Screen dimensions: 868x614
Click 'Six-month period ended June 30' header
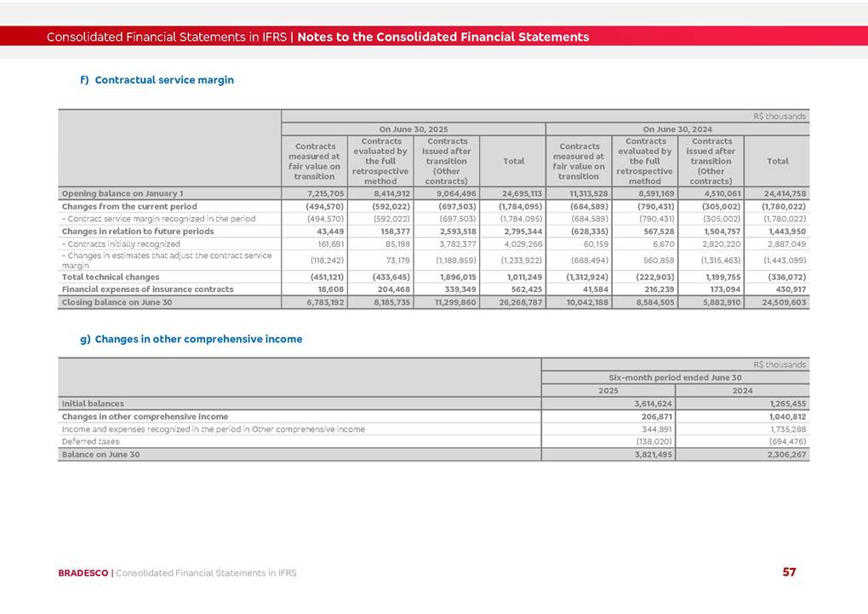(675, 377)
